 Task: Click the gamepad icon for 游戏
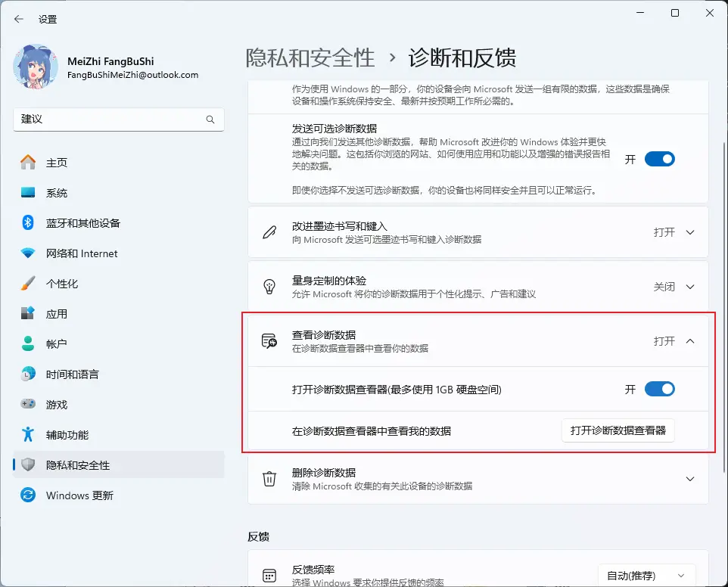tap(28, 405)
